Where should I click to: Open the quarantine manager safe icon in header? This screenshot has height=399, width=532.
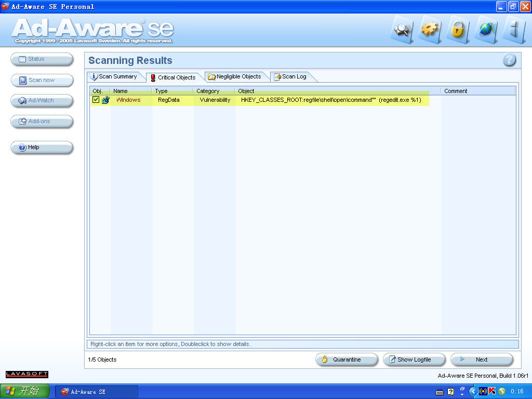click(403, 31)
